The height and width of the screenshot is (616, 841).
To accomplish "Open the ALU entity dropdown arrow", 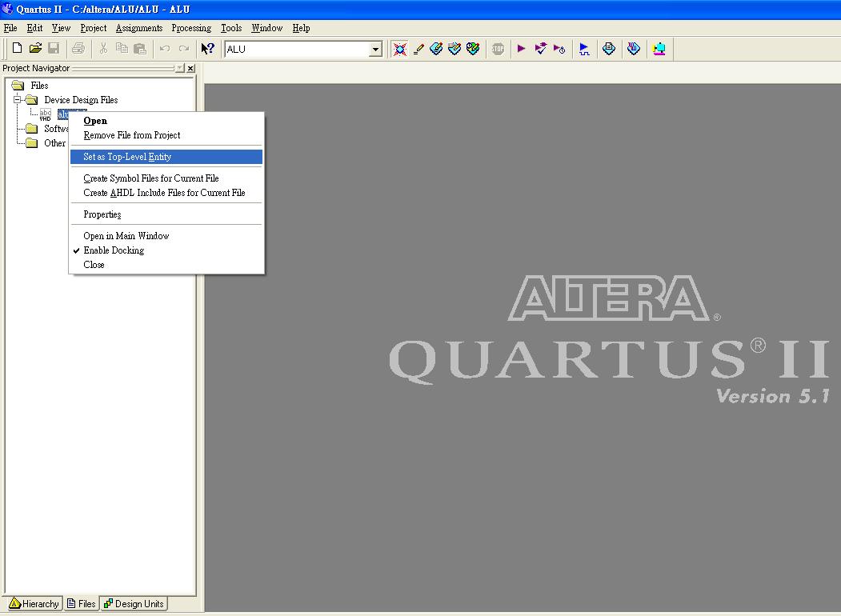I will (375, 50).
